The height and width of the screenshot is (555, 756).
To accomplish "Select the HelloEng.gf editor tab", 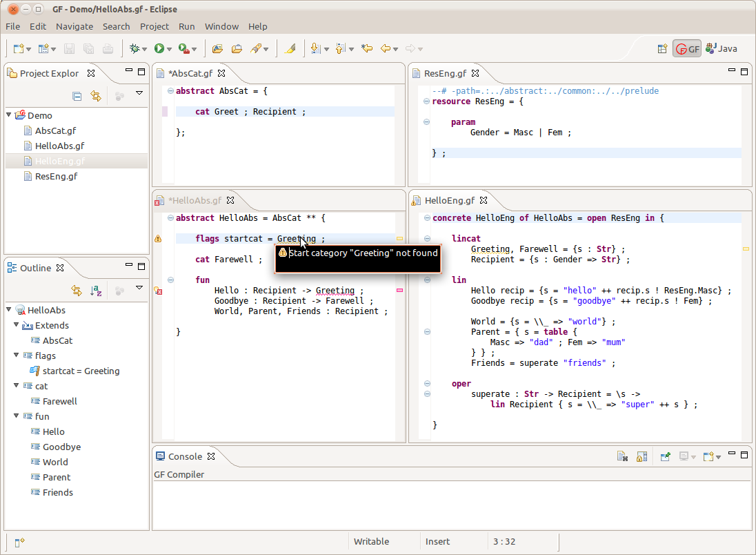I will click(x=449, y=200).
